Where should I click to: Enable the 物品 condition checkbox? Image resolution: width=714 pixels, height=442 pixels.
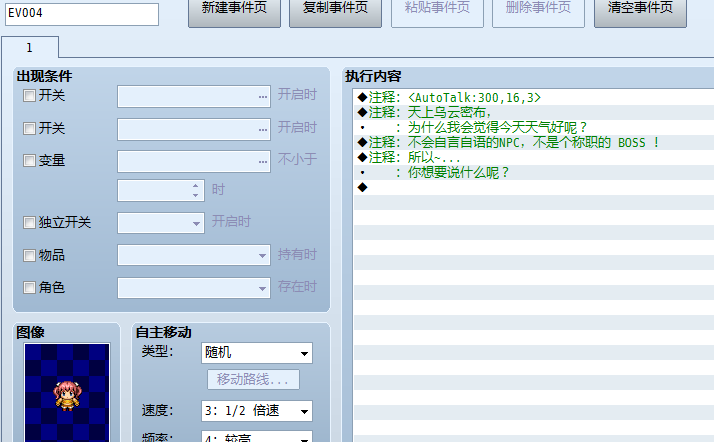[29, 255]
